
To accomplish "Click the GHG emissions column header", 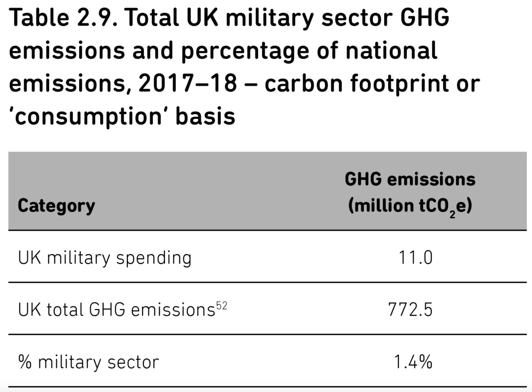I will (x=410, y=193).
